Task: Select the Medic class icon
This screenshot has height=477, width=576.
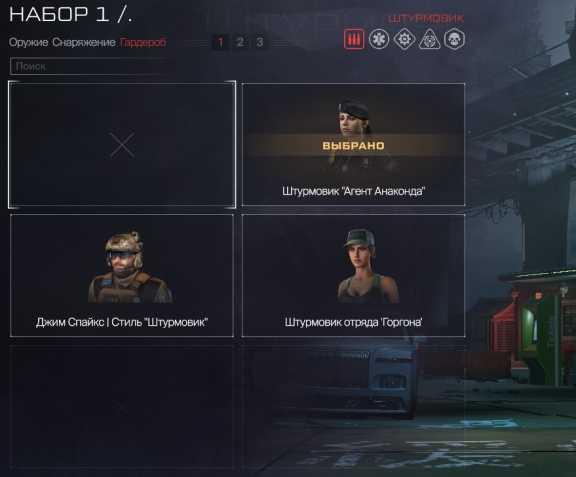Action: pyautogui.click(x=379, y=39)
